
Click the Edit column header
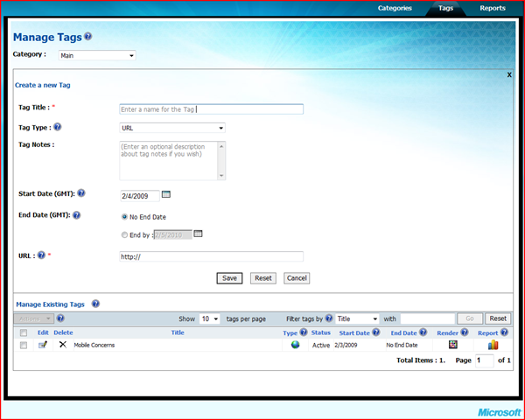[x=43, y=332]
